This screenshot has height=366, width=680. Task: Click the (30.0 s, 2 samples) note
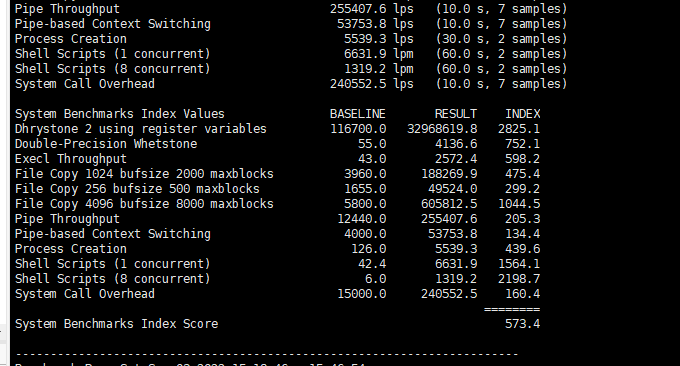(x=501, y=39)
